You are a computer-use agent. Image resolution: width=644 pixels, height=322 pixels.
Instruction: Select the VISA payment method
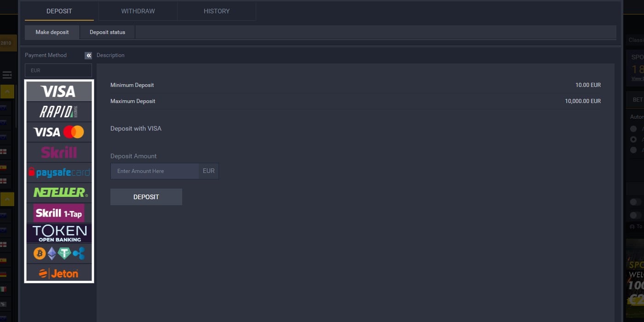click(x=59, y=92)
